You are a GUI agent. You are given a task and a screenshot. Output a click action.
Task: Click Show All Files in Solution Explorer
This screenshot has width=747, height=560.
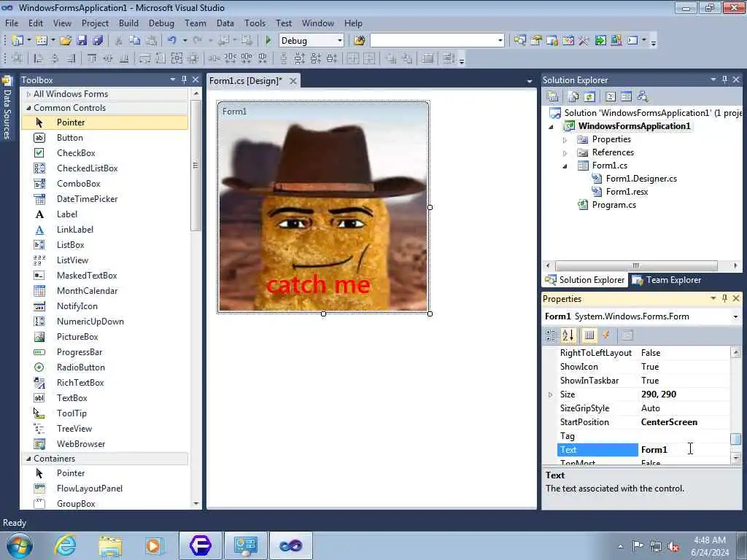(x=573, y=97)
